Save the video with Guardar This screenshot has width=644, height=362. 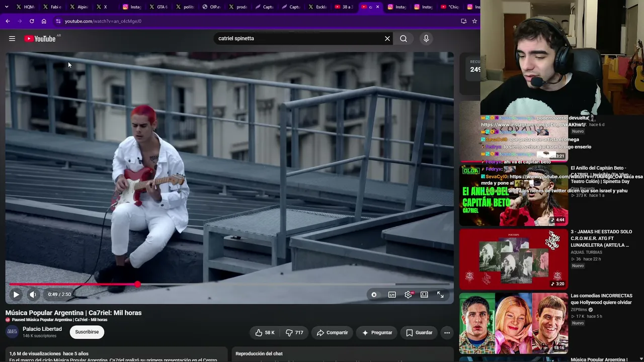point(419,332)
